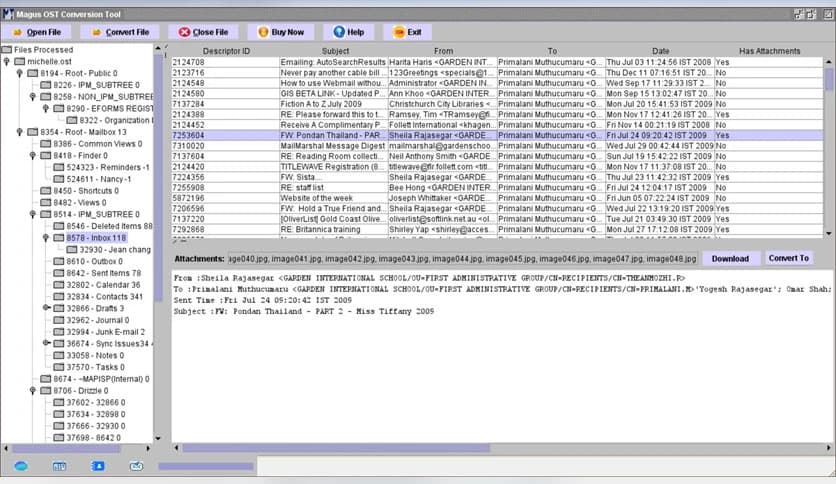This screenshot has height=484, width=836.
Task: Collapse the 8418 - Finder node
Action: click(33, 156)
